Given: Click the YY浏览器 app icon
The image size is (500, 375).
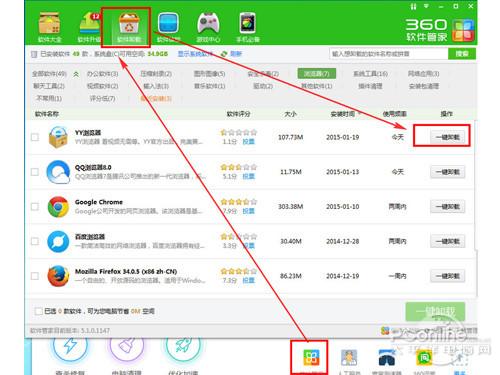Looking at the screenshot, I should click(x=58, y=137).
